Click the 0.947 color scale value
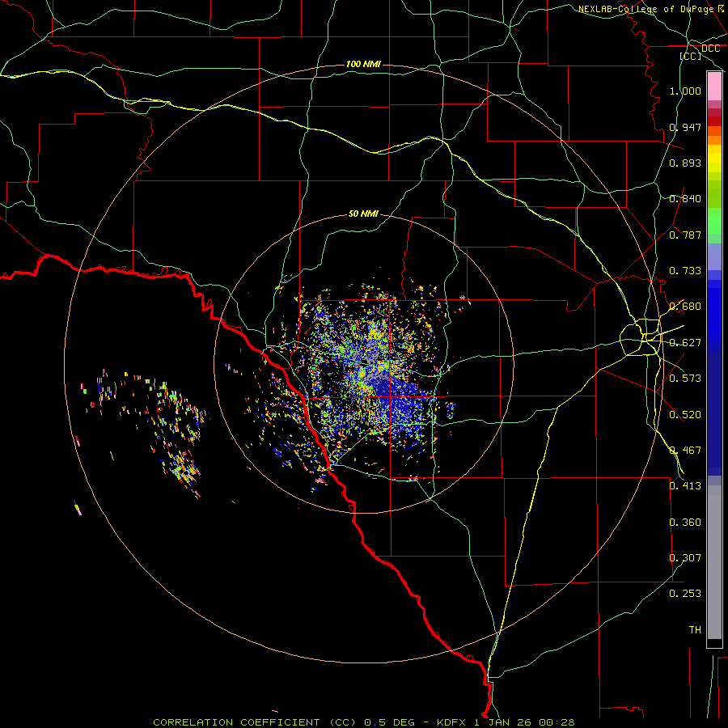This screenshot has height=728, width=728. tap(685, 127)
